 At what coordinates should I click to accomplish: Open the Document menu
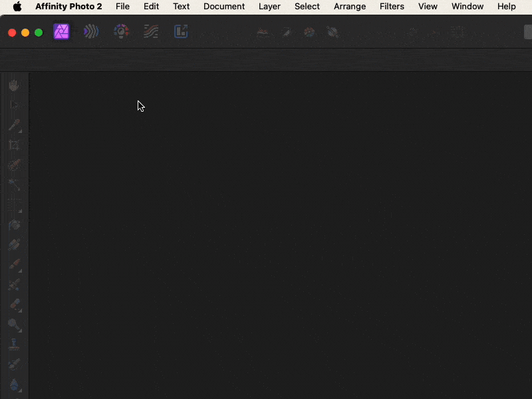pyautogui.click(x=224, y=7)
